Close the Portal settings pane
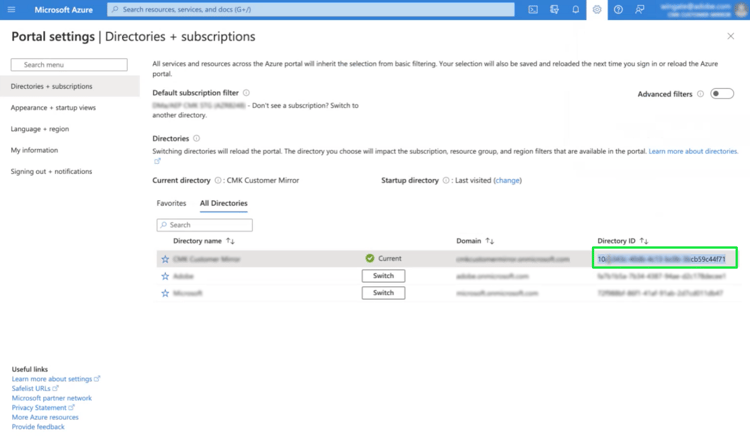The image size is (750, 448). (730, 36)
